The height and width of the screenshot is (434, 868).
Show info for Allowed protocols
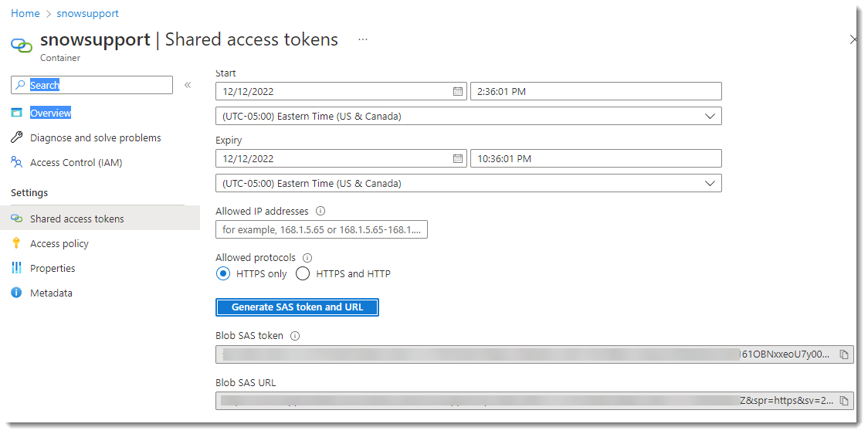(308, 257)
